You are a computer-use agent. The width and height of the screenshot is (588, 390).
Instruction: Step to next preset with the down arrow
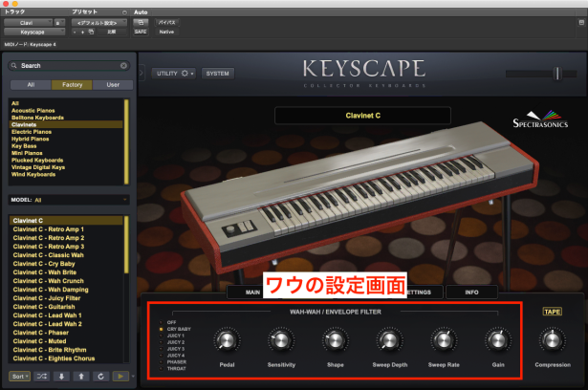[61, 376]
